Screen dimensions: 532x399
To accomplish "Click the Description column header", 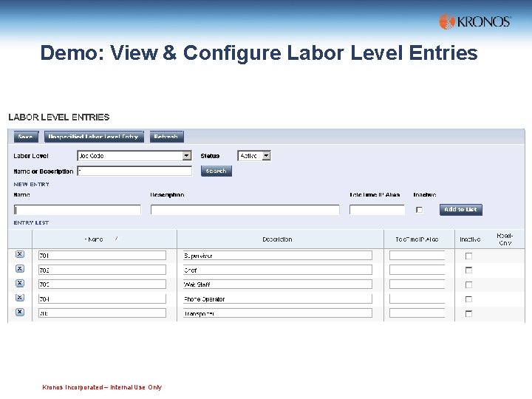I will (x=277, y=239).
